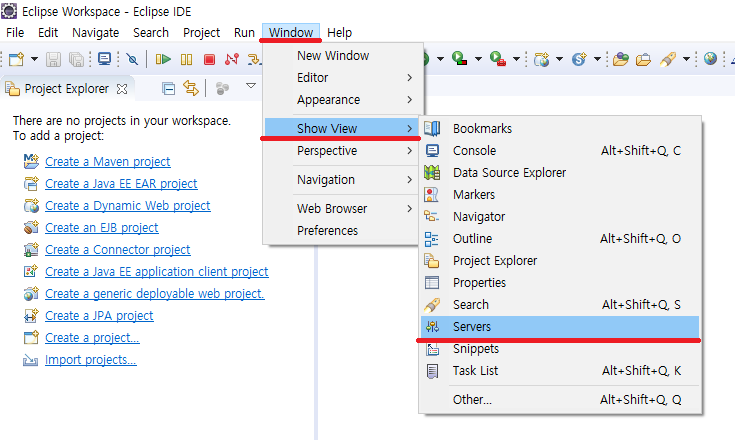Image resolution: width=735 pixels, height=440 pixels.
Task: Open the Project menu
Action: [202, 33]
